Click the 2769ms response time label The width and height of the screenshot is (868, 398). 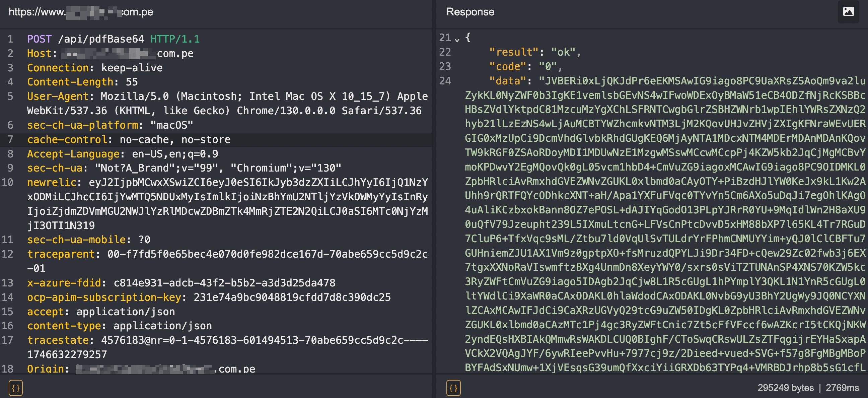tap(842, 388)
